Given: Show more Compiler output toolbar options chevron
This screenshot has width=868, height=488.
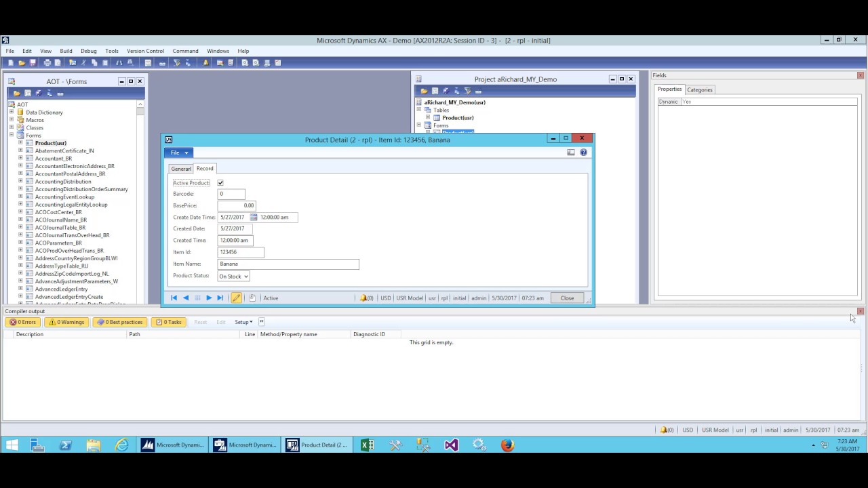Looking at the screenshot, I should click(x=261, y=322).
